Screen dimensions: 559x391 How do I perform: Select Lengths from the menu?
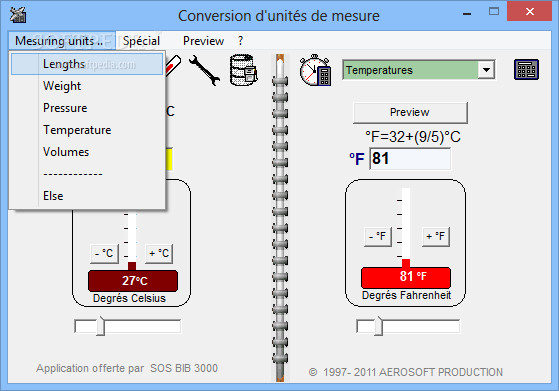click(87, 64)
